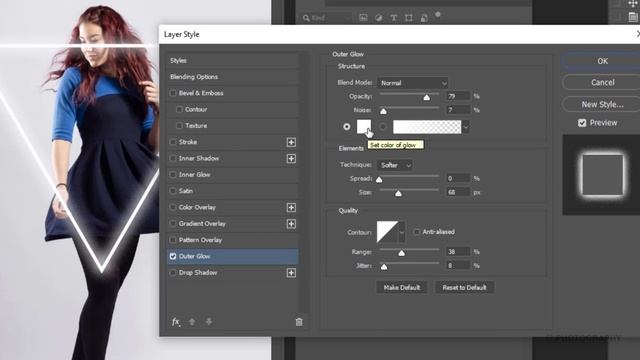640x360 pixels.
Task: Click the style preview thumbnail
Action: point(601,175)
